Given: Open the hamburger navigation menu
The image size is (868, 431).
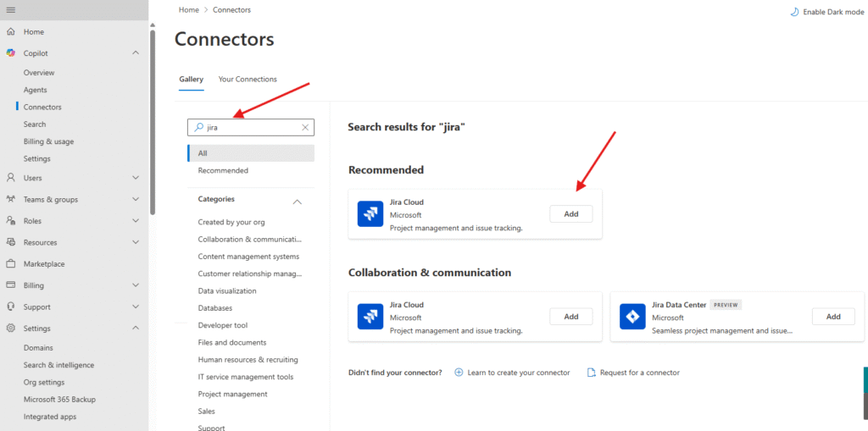Looking at the screenshot, I should tap(10, 9).
